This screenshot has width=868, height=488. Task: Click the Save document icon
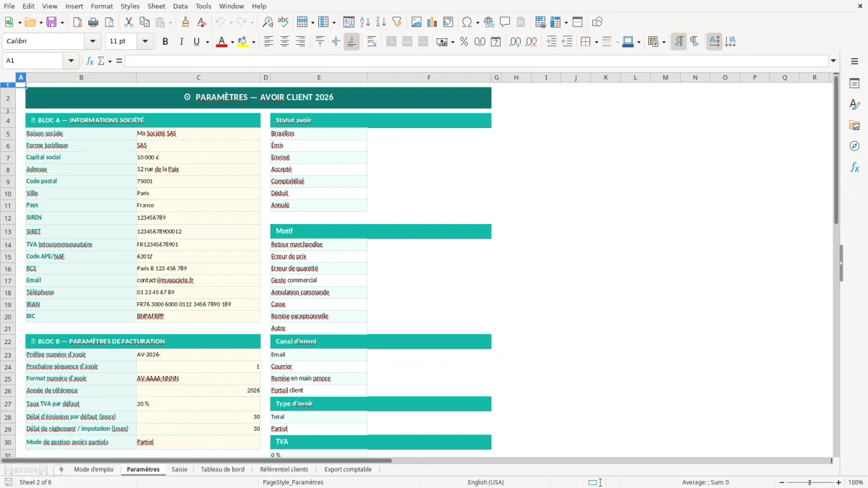pyautogui.click(x=51, y=22)
